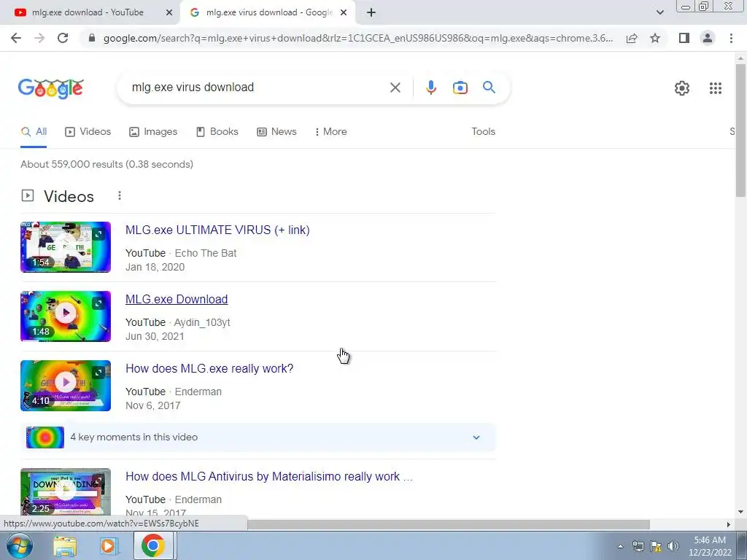The height and width of the screenshot is (560, 747).
Task: Click the Videos section heading
Action: 69,196
